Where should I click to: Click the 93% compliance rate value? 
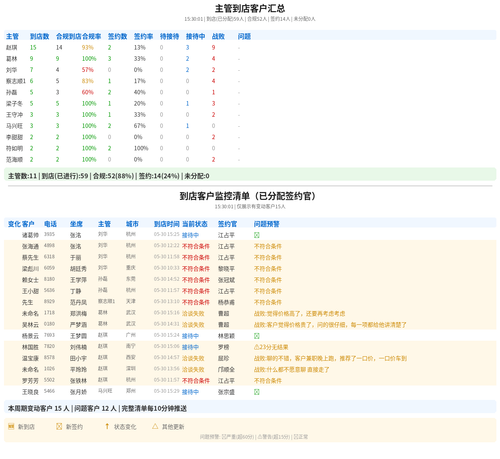click(x=88, y=47)
